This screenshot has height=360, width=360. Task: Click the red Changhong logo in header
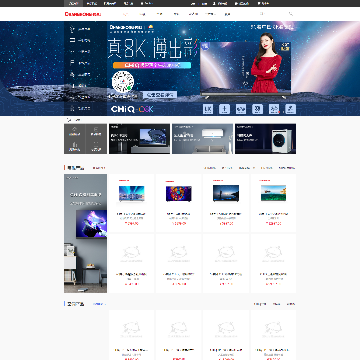tap(83, 14)
